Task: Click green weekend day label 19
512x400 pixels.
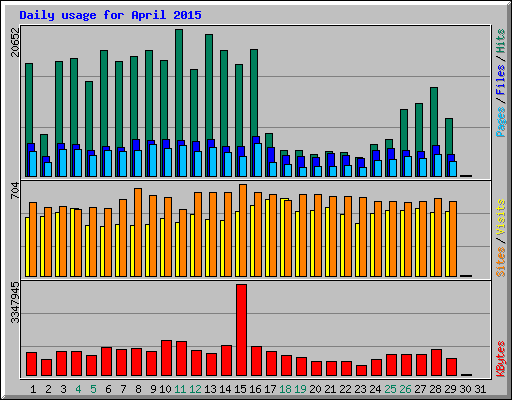Action: [x=301, y=389]
